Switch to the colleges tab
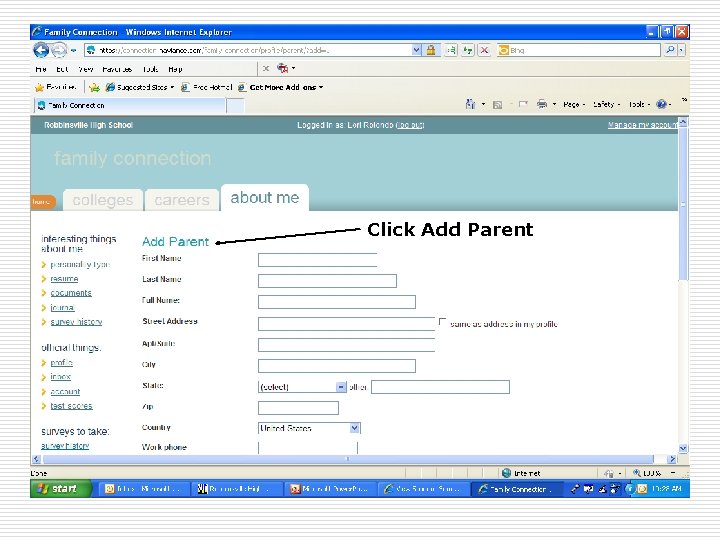 click(x=103, y=200)
